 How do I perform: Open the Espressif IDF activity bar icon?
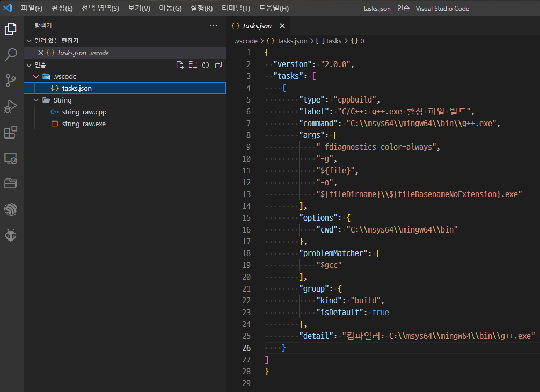pos(11,209)
